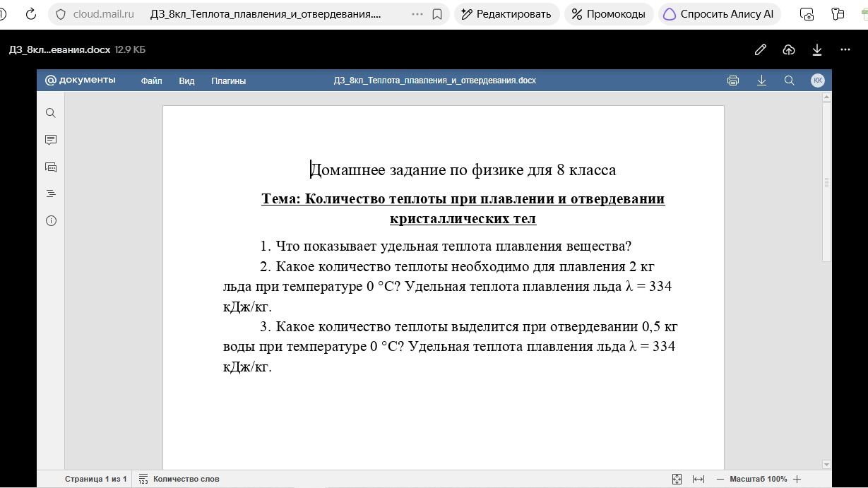
Task: Click the KK user avatar
Action: (x=818, y=81)
